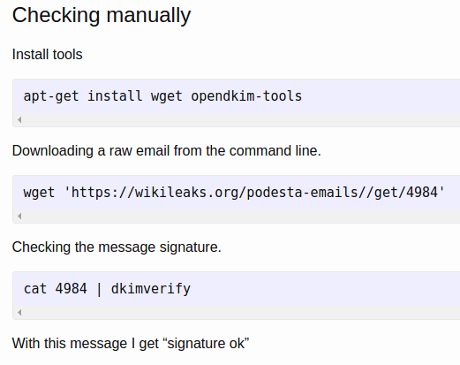
Task: Click the wikileaks.org URL in wget command
Action: 254,192
